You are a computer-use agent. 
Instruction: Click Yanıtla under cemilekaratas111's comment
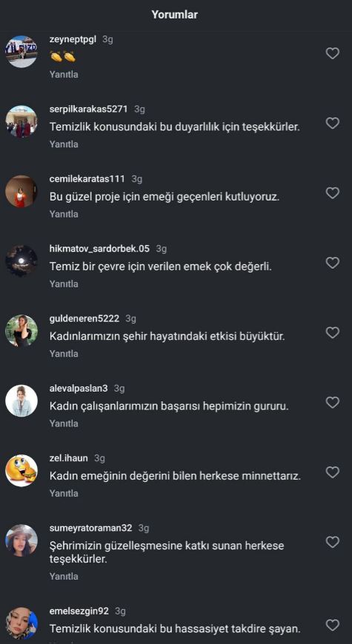[64, 215]
